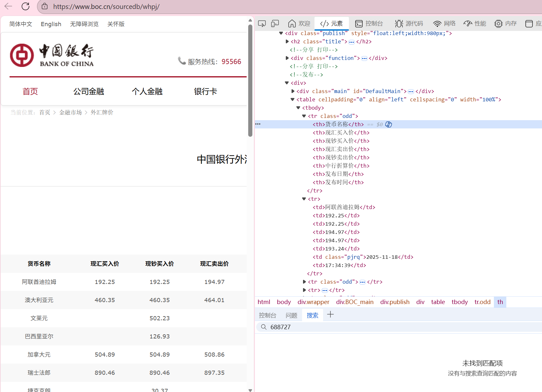542x392 pixels.
Task: Click the ellipsis badge in div function
Action: 364,58
